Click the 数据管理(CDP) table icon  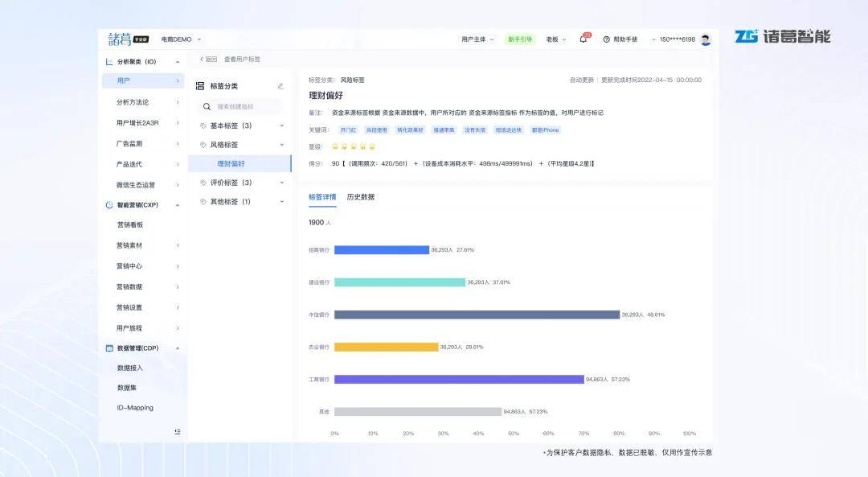(109, 348)
